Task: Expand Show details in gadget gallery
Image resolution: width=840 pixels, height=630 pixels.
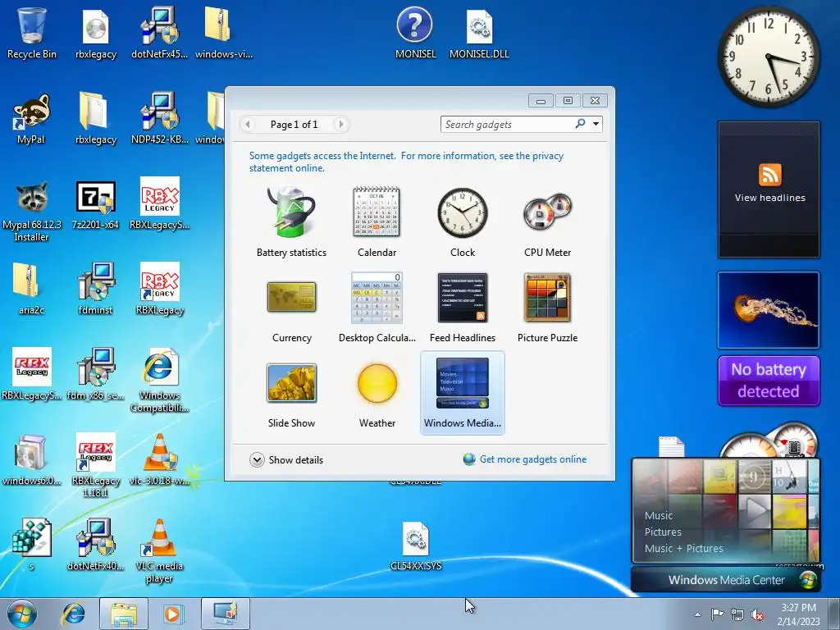Action: (x=286, y=459)
